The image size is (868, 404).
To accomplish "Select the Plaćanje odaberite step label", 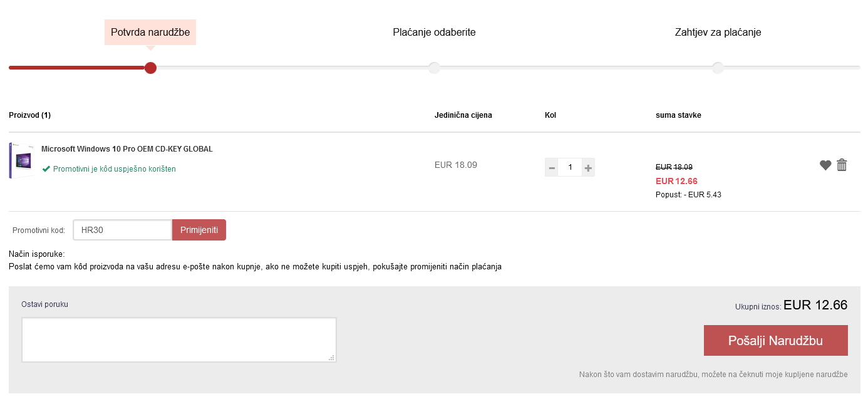I will click(434, 32).
